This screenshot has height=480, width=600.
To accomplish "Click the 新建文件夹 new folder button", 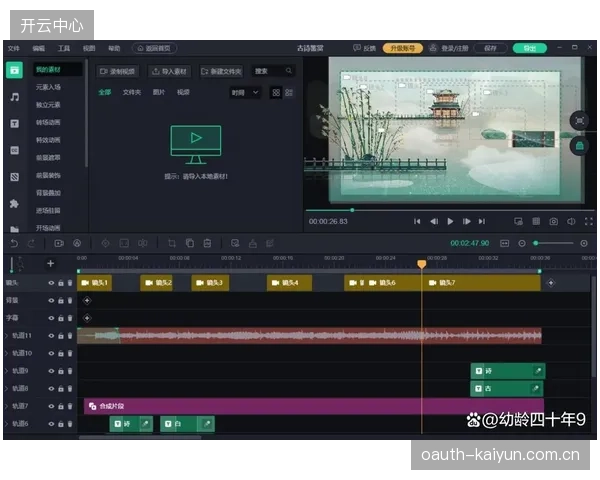I will [222, 71].
